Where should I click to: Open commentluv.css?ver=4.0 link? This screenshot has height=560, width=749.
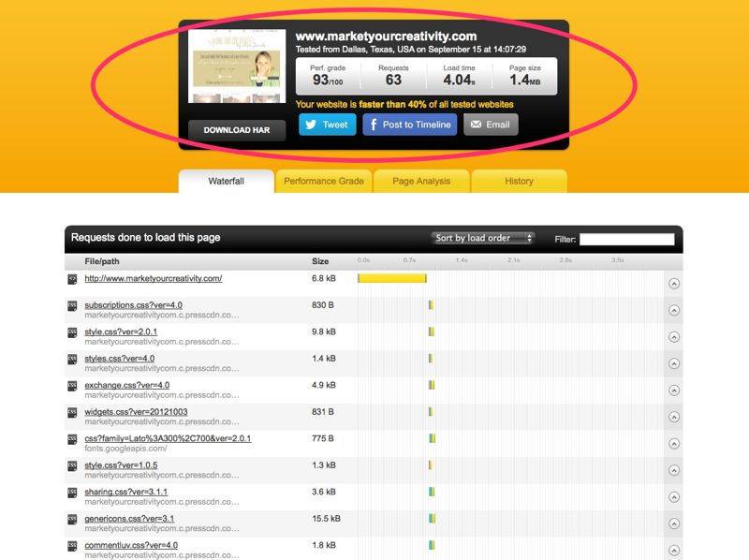(131, 545)
